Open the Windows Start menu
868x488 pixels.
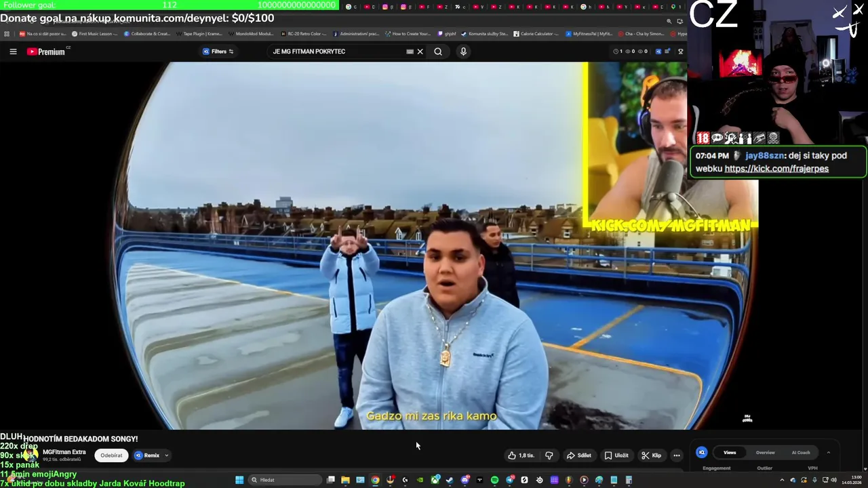239,480
